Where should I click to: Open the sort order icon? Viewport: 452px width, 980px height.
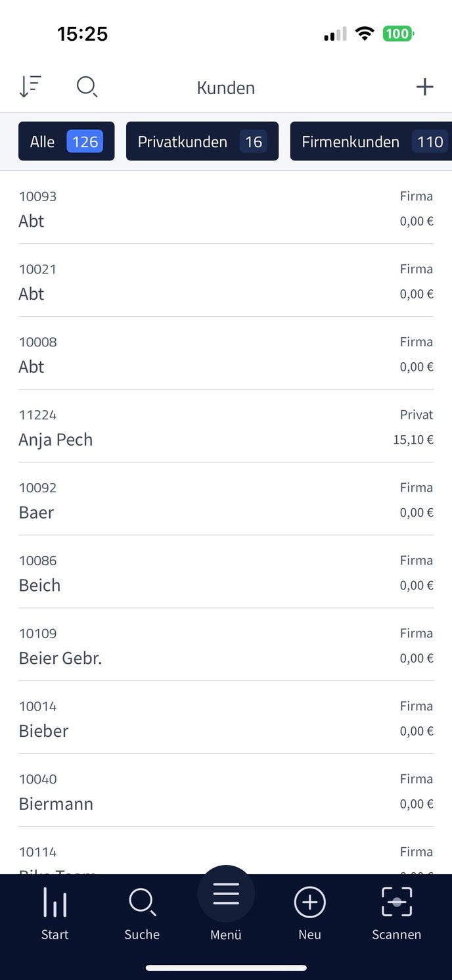pos(30,87)
